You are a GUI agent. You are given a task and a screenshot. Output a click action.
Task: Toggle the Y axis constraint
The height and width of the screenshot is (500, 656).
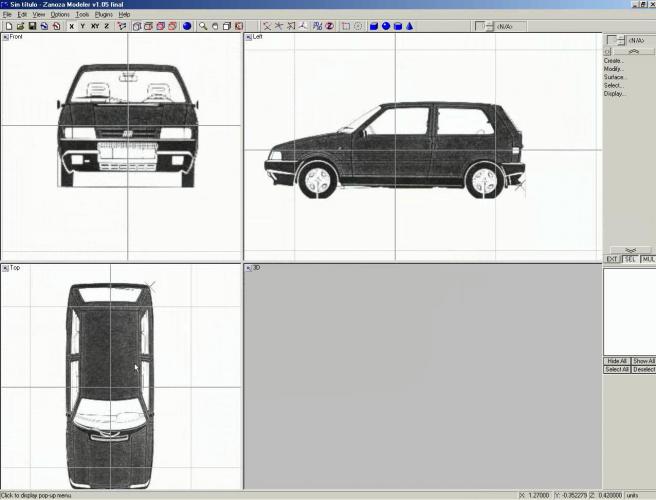(x=82, y=26)
